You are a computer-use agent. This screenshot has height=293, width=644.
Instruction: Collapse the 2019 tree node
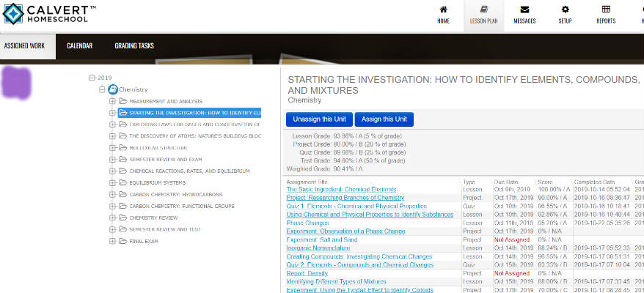(92, 78)
